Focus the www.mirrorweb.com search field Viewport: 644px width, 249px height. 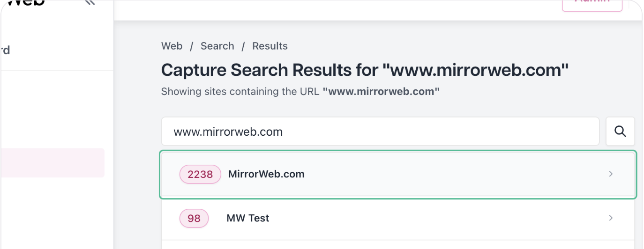click(x=380, y=132)
